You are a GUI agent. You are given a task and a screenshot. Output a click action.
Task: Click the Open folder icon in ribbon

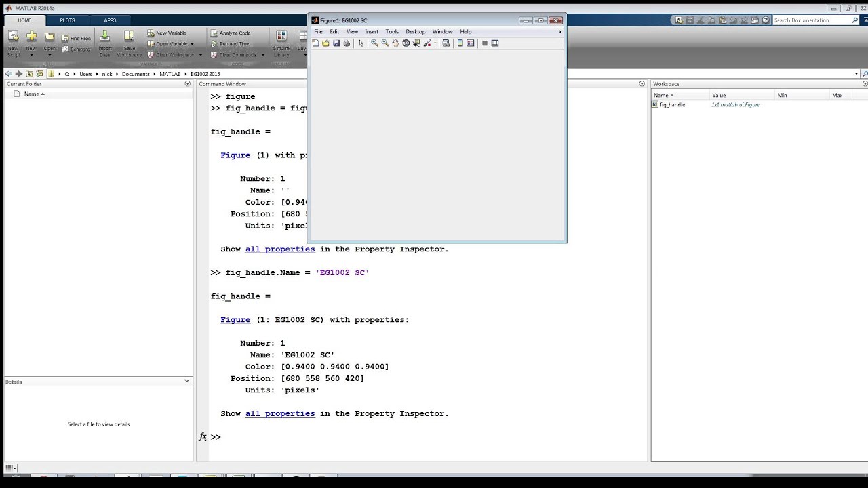[x=50, y=37]
